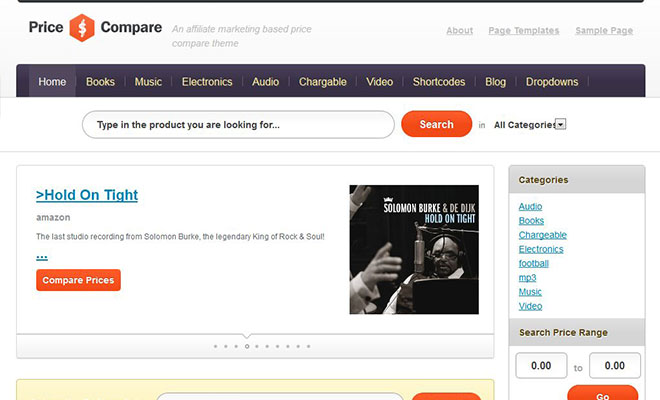Click the orange Search button

(x=436, y=124)
